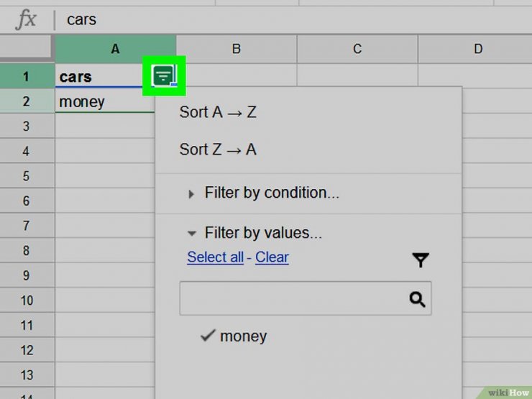Select column A header
The height and width of the screenshot is (399, 532).
(115, 49)
